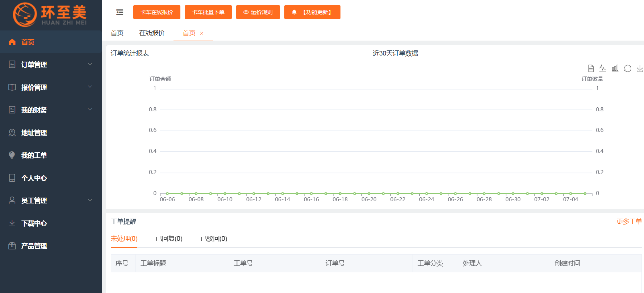This screenshot has height=293, width=644.
Task: Collapse sidebar with the hamburger menu icon
Action: point(120,12)
